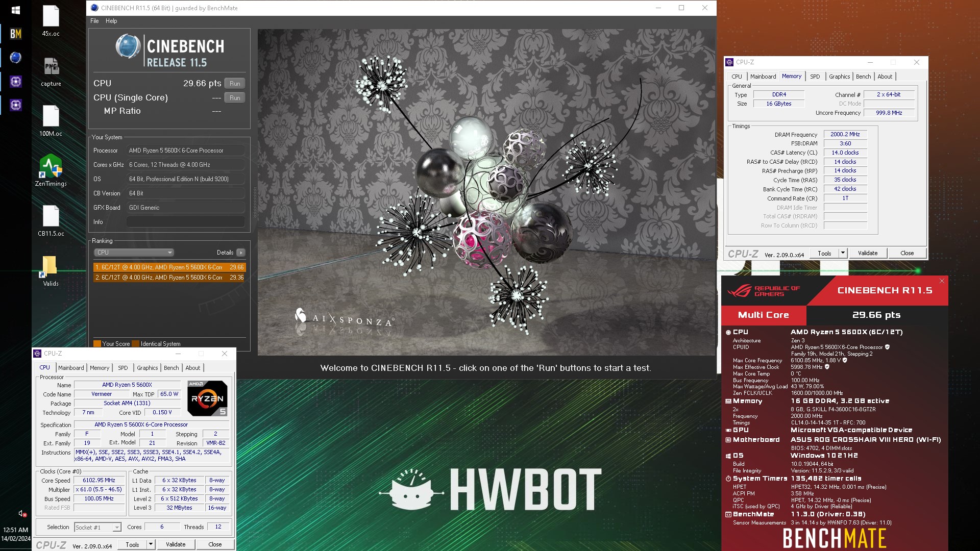Close the BenchMate result panel
980x551 pixels.
pos(942,281)
